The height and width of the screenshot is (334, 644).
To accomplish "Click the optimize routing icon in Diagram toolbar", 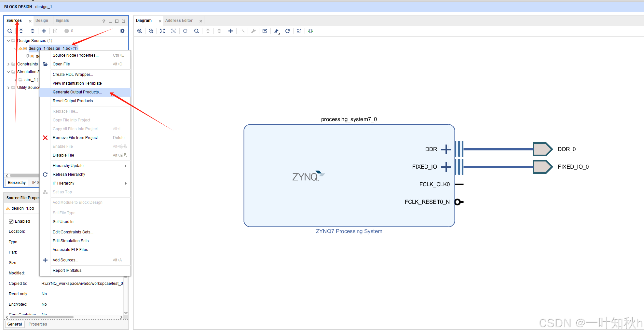I will [x=299, y=31].
